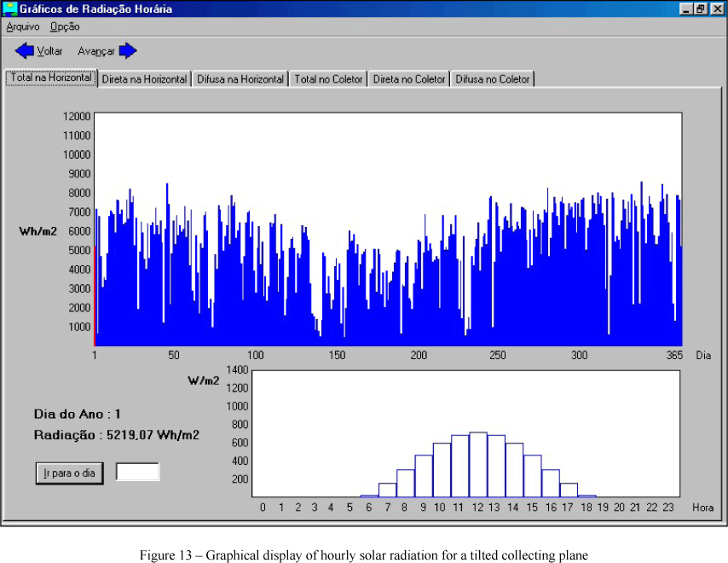This screenshot has width=728, height=563.
Task: Minimize the Gráficos de Radiação Horária window
Action: [686, 9]
